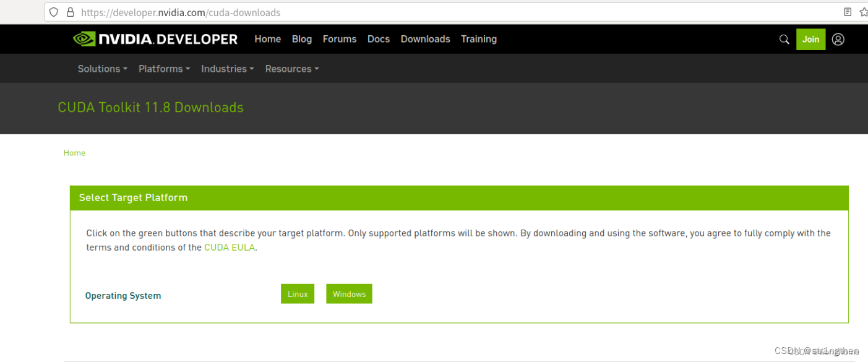Viewport: 868px width, 362px height.
Task: Click the Operating System label
Action: click(x=123, y=296)
